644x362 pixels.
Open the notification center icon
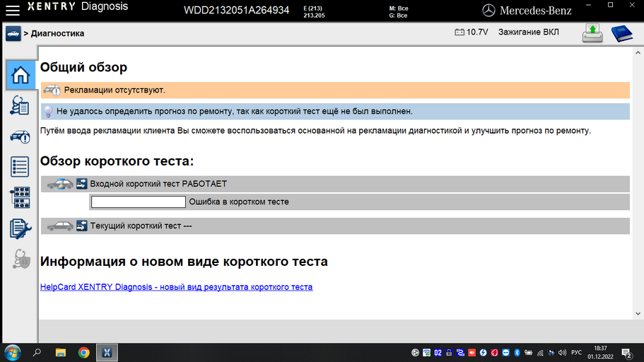[x=626, y=353]
